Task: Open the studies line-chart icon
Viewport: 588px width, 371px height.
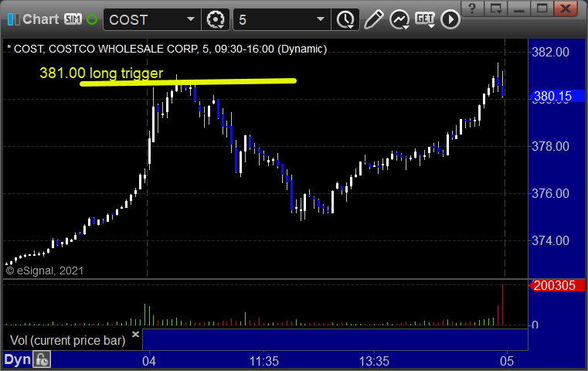Action: pyautogui.click(x=399, y=19)
